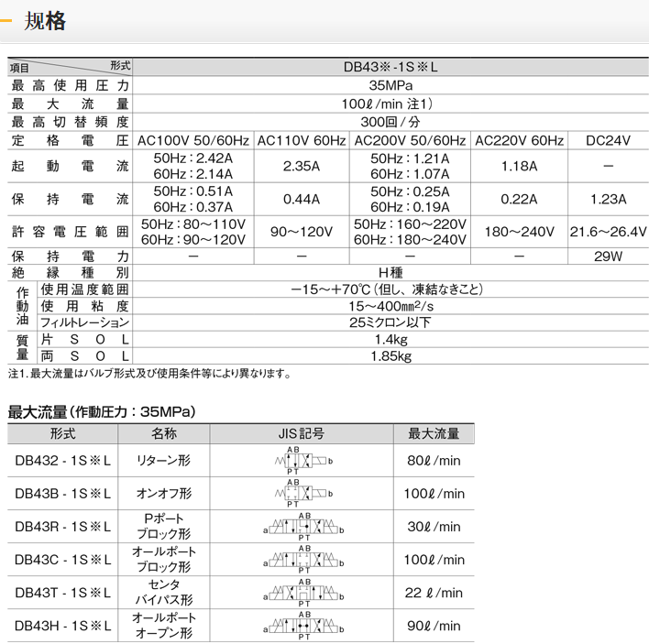Select model name DB432 - 1S※L
Image resolution: width=649 pixels, height=644 pixels.
point(62,461)
